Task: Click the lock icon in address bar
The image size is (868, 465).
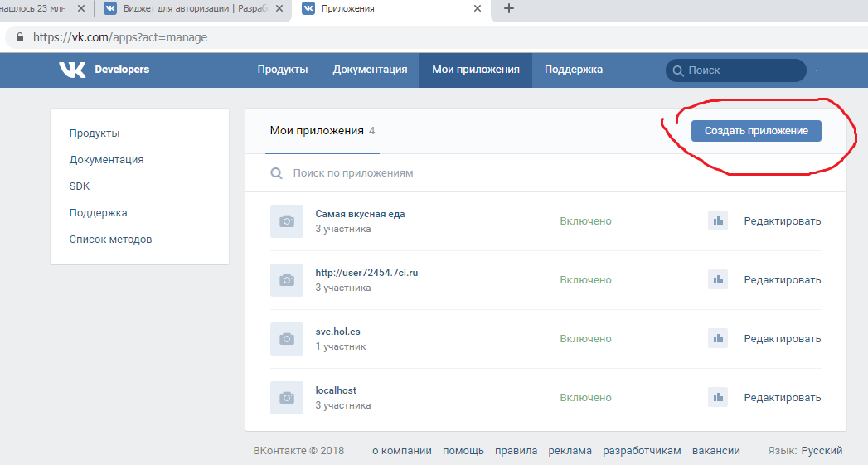Action: coord(20,37)
